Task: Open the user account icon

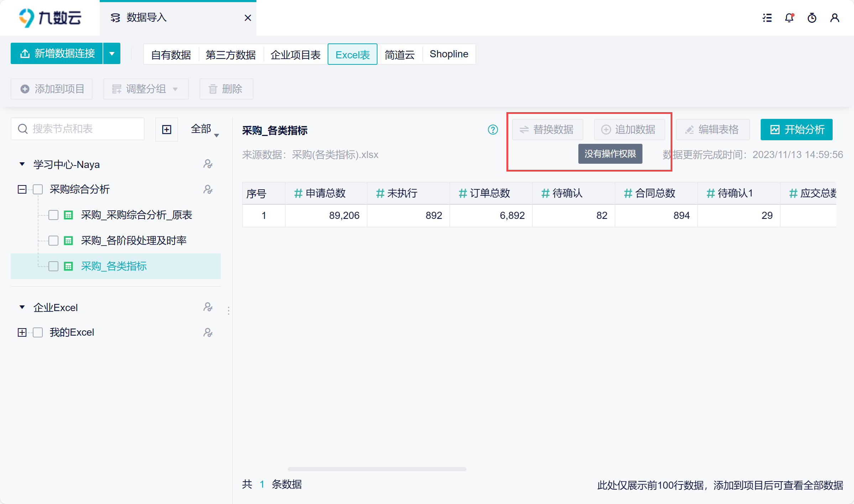Action: pyautogui.click(x=834, y=18)
